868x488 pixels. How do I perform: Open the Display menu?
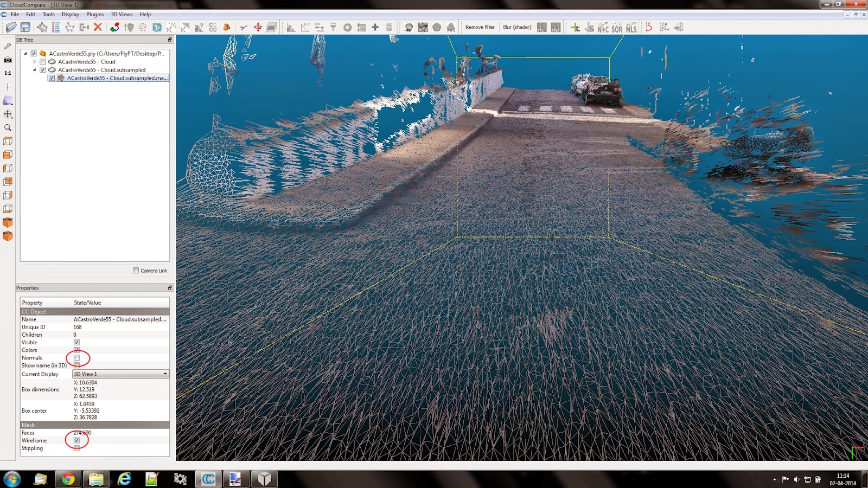tap(71, 15)
